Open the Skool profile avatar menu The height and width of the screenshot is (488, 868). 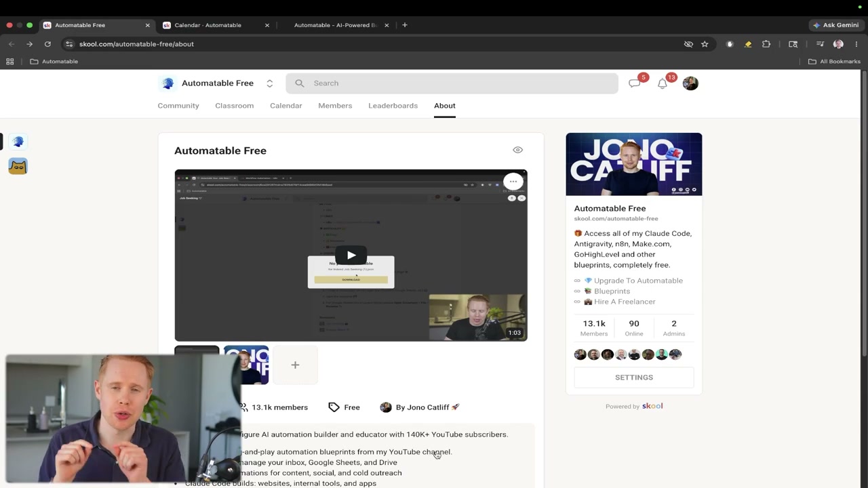pyautogui.click(x=690, y=83)
